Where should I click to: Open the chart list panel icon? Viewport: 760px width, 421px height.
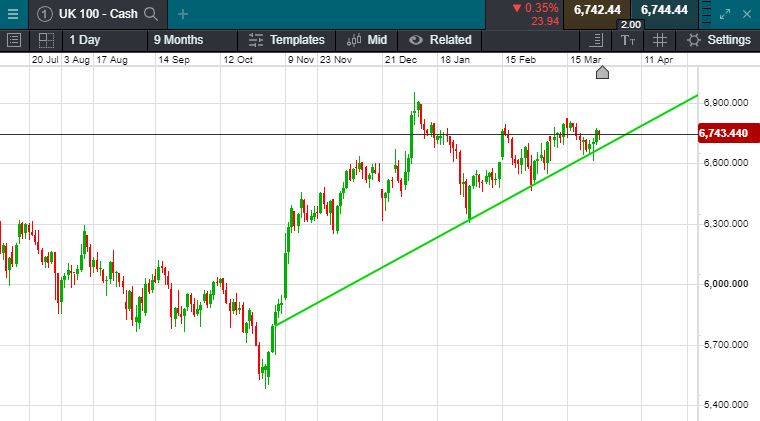coord(14,40)
